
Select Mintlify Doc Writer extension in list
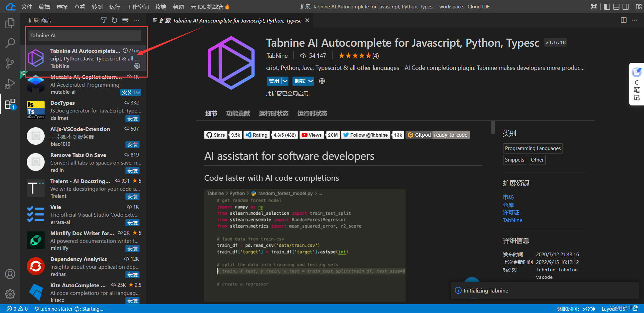coord(84,240)
